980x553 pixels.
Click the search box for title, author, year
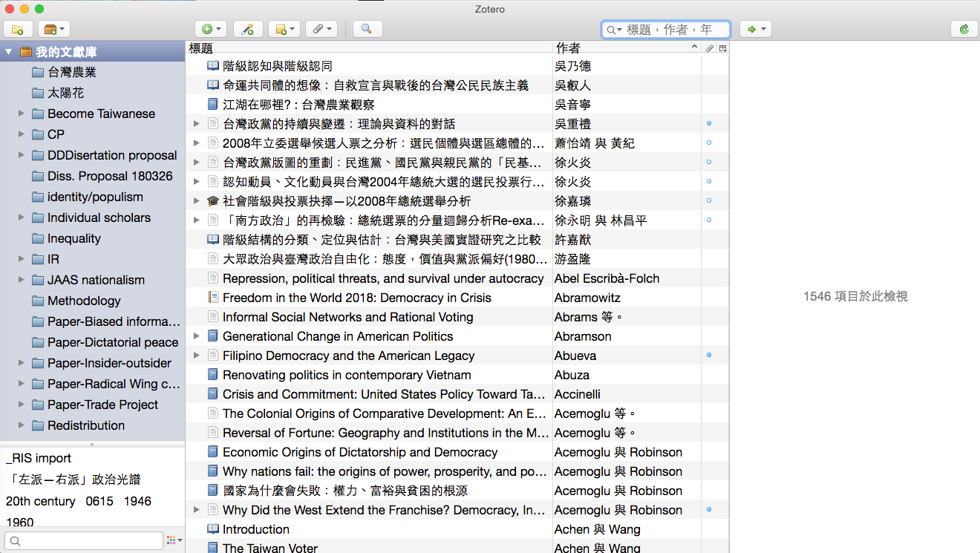666,29
